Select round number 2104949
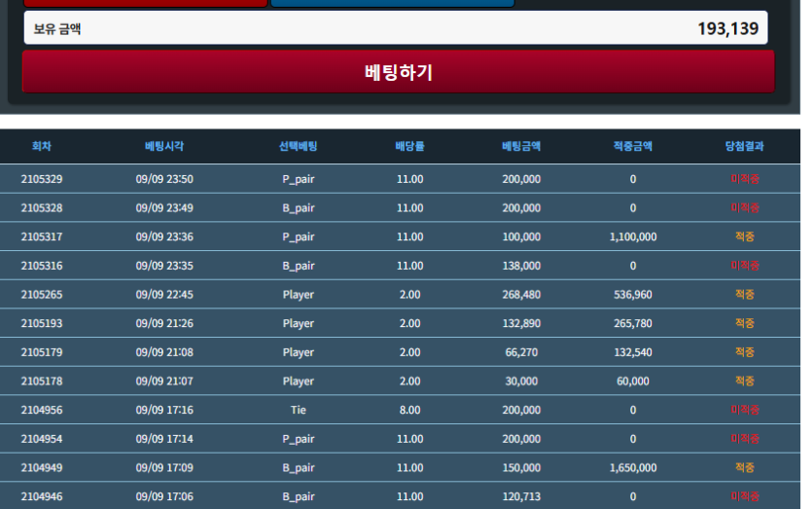 [x=42, y=467]
